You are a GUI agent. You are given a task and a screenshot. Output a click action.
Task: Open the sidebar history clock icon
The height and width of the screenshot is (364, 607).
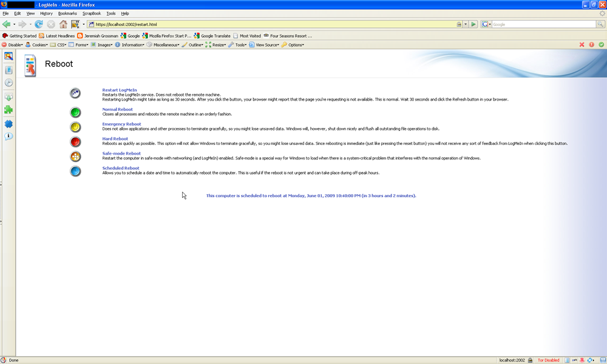pyautogui.click(x=8, y=83)
